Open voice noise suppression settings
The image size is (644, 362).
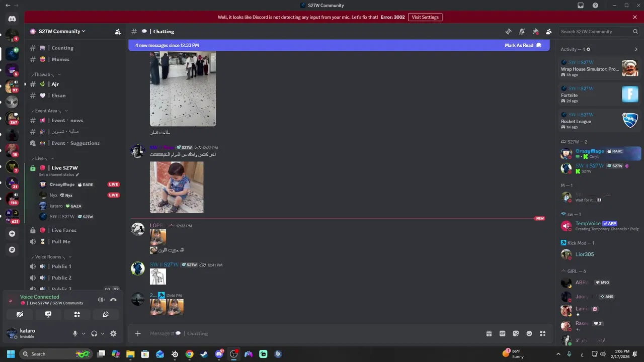101,300
